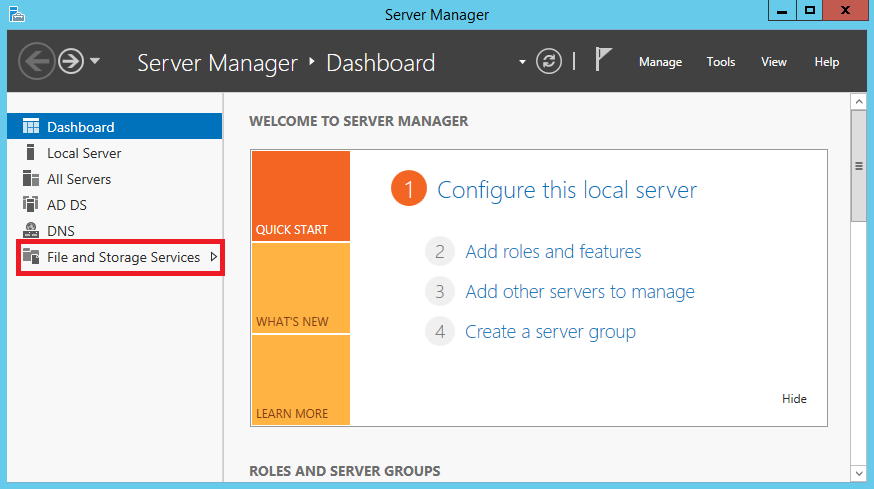
Task: Select the Local Server sidebar icon
Action: coord(30,153)
